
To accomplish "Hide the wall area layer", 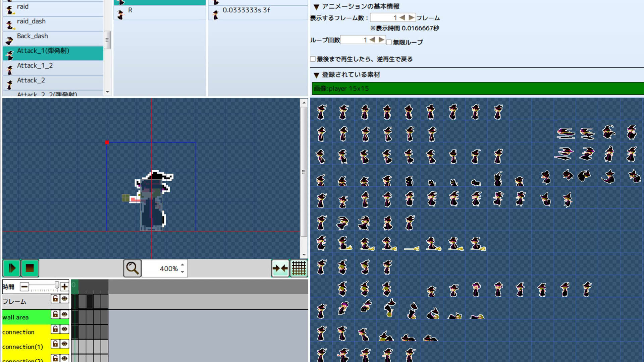I will (x=64, y=314).
